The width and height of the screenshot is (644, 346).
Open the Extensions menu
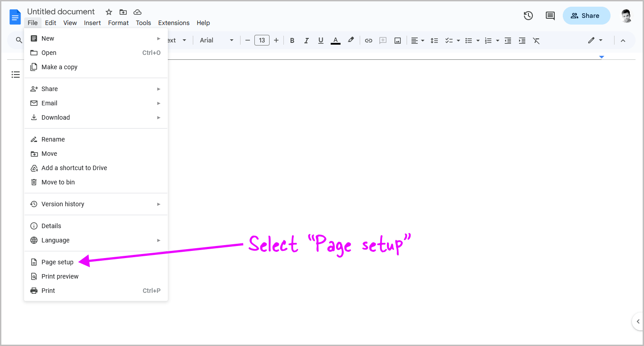[x=174, y=23]
